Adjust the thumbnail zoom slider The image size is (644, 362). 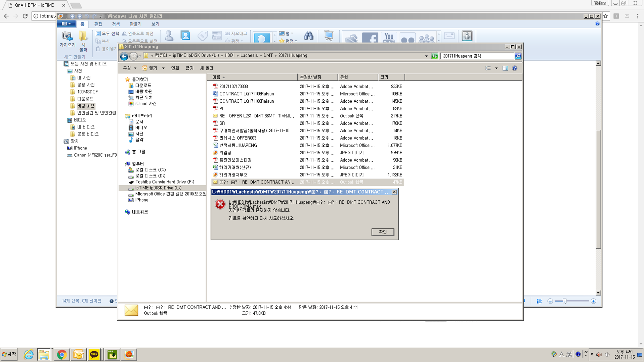pyautogui.click(x=565, y=301)
